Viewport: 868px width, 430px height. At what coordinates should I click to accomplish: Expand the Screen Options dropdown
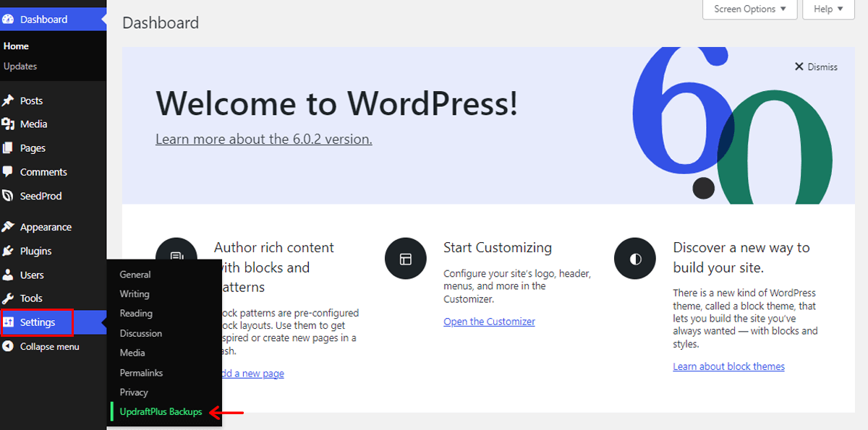[750, 9]
